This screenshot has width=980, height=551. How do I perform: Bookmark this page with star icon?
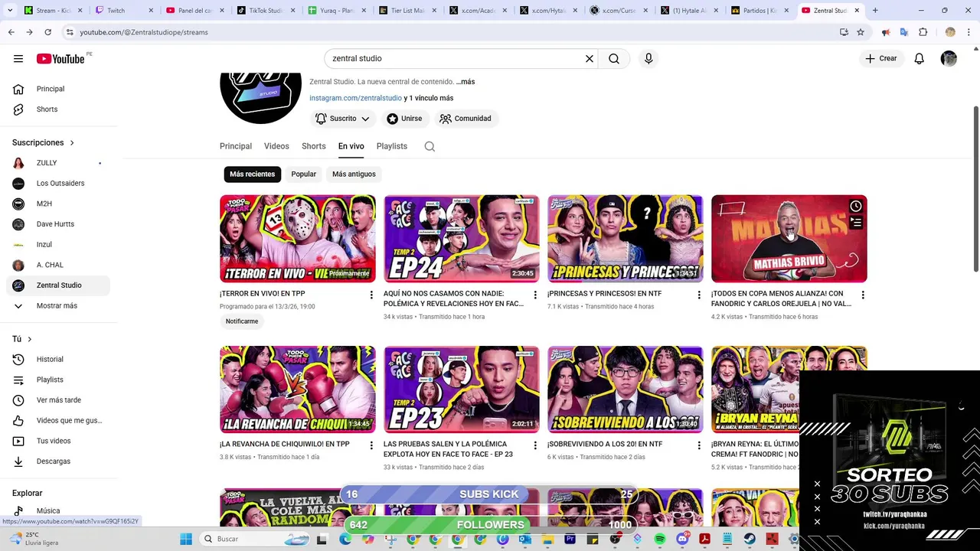[x=861, y=32]
